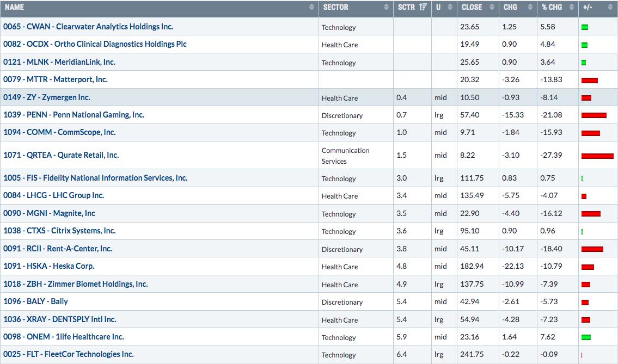618x364 pixels.
Task: Open FLT FleetCor Technologies link
Action: 69,354
